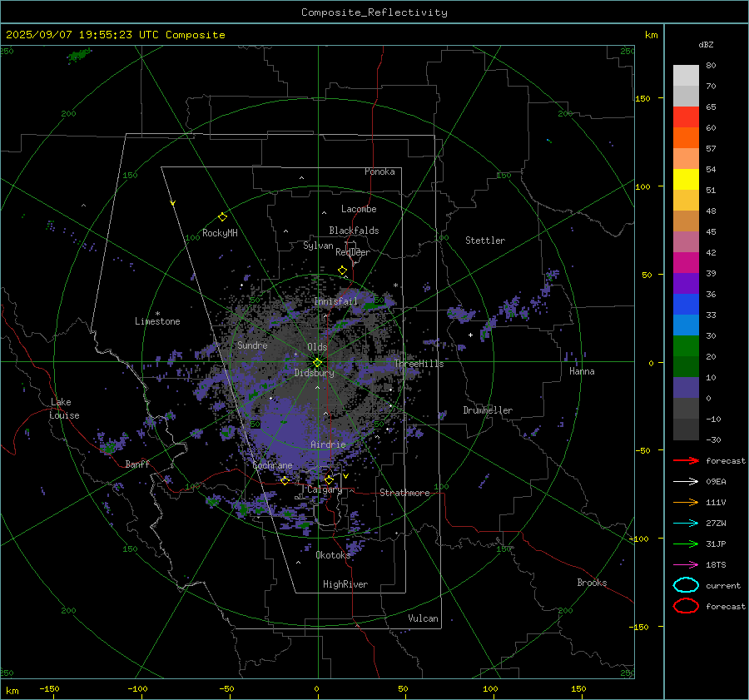Click the white 09EA arrow legend icon
The height and width of the screenshot is (700, 749).
[686, 481]
